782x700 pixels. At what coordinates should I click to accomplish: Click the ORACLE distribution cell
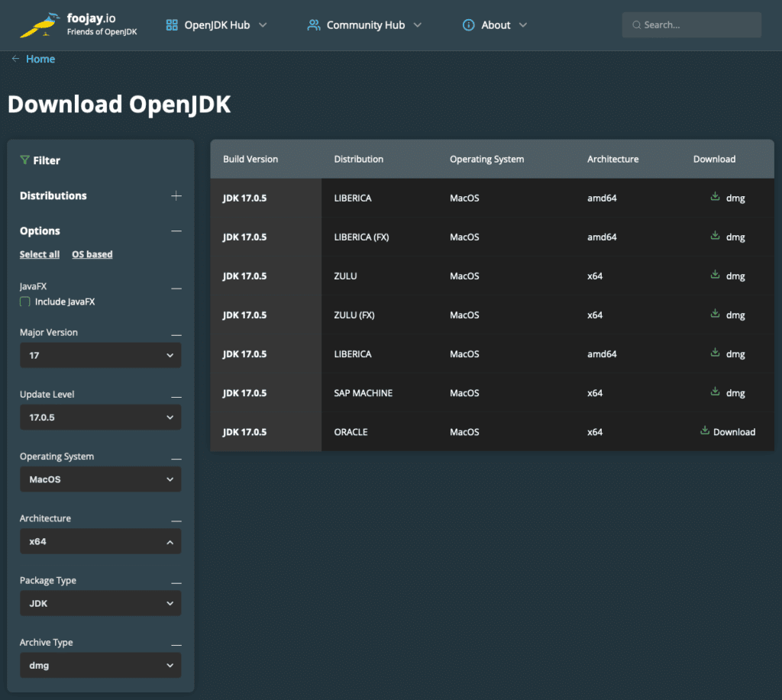click(351, 432)
